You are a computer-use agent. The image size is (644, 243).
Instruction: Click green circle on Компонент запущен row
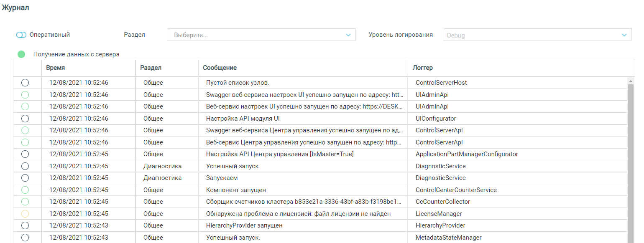(x=25, y=190)
